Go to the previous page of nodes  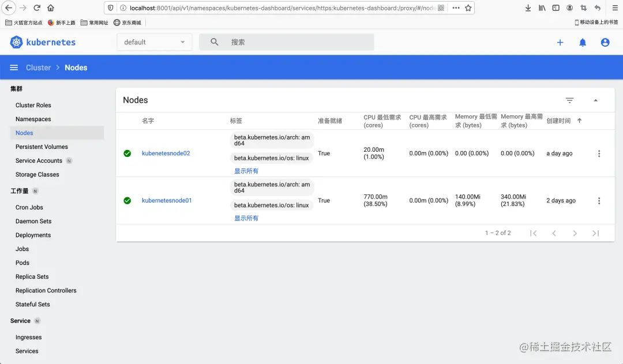[x=554, y=233]
